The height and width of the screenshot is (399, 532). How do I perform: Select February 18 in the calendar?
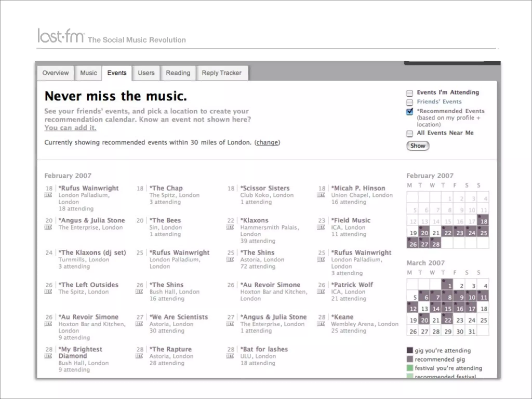483,220
